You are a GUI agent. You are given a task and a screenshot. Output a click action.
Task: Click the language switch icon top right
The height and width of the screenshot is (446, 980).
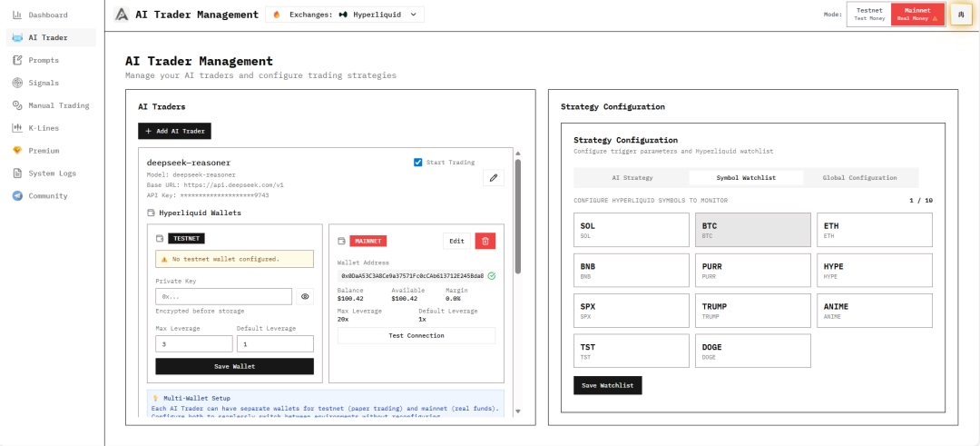(961, 15)
